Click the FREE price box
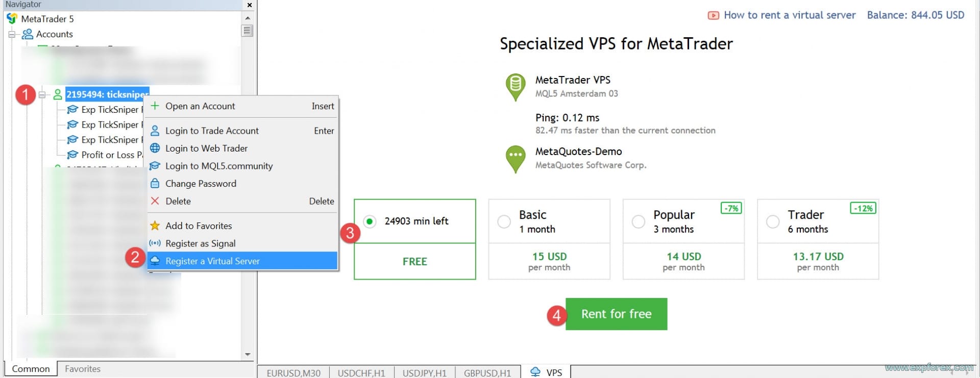The height and width of the screenshot is (378, 980). pos(415,261)
